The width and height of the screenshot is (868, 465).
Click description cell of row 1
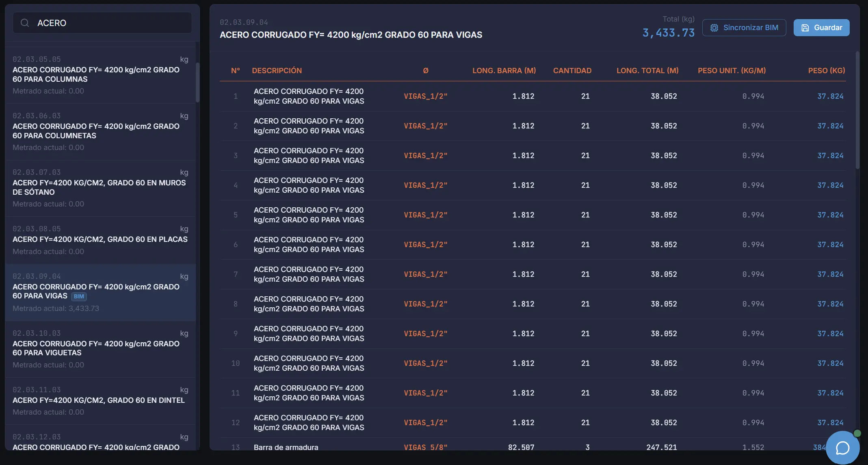[x=309, y=96]
